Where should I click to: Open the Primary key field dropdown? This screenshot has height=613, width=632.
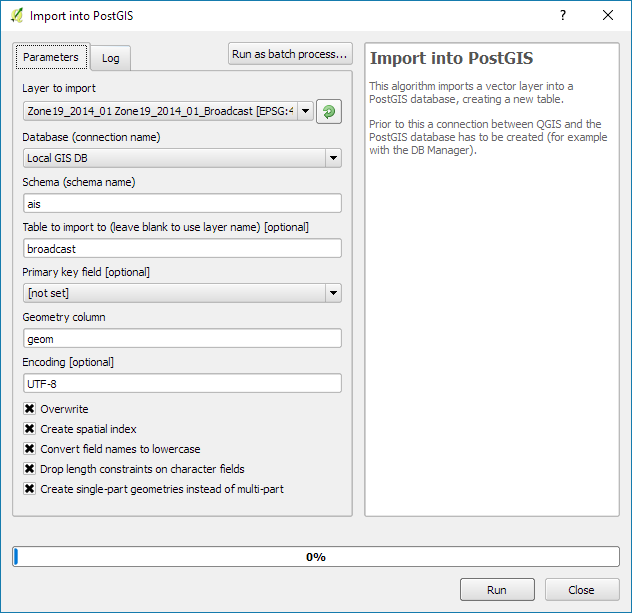pyautogui.click(x=332, y=293)
